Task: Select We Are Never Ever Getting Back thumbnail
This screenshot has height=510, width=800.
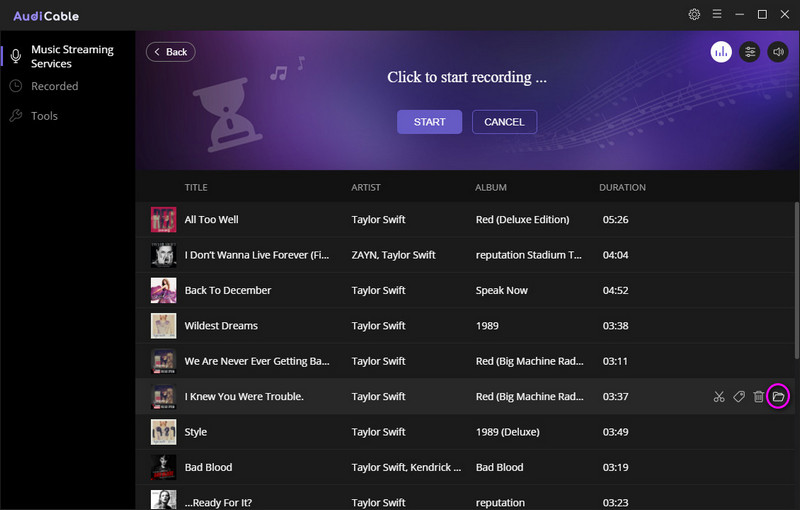Action: pyautogui.click(x=163, y=361)
